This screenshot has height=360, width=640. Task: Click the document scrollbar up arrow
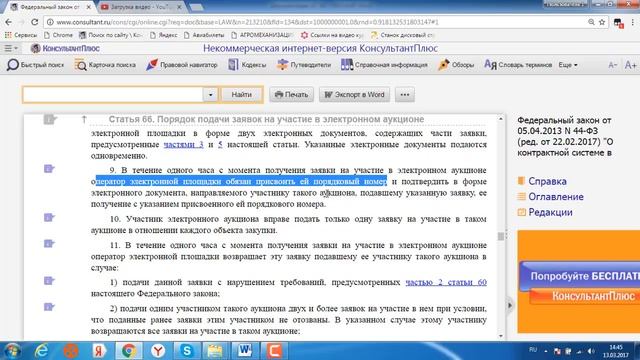click(x=501, y=119)
